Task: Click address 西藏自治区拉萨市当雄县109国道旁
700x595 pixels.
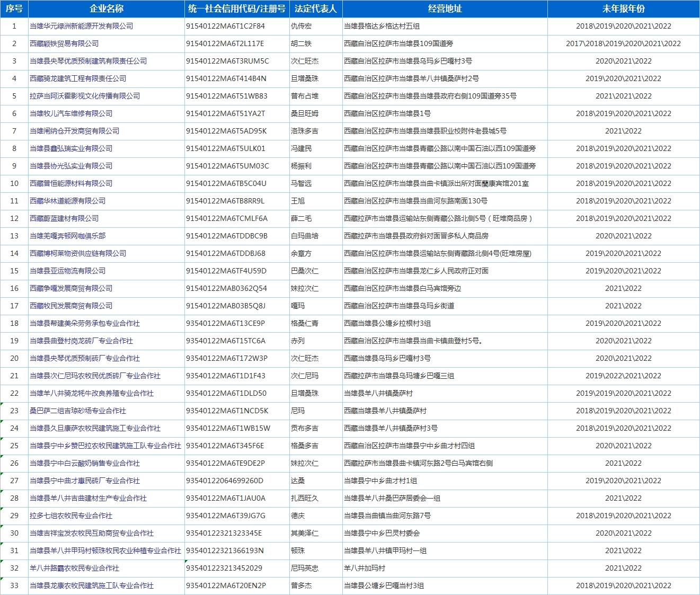Action: 399,43
